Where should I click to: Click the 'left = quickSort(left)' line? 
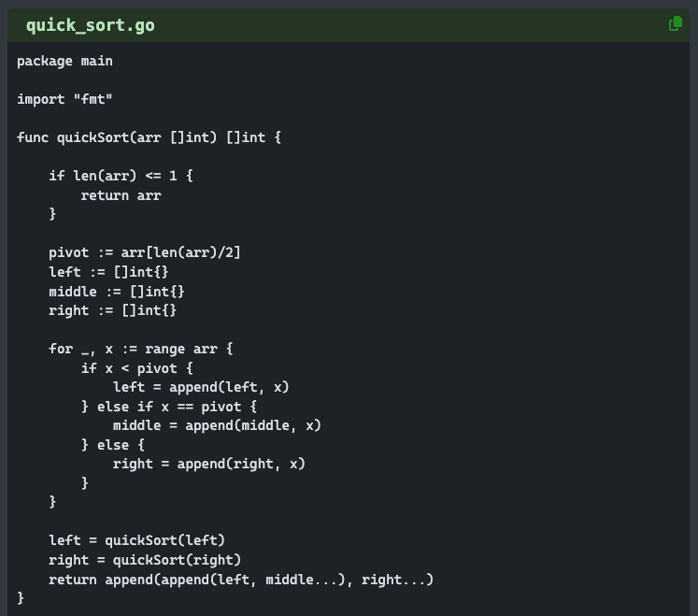136,540
